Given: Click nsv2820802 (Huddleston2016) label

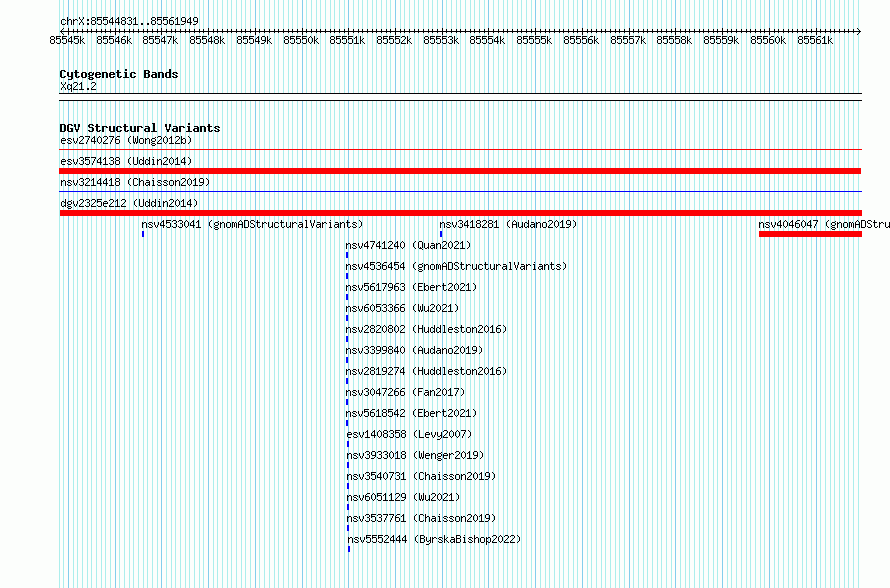Looking at the screenshot, I should (x=426, y=329).
